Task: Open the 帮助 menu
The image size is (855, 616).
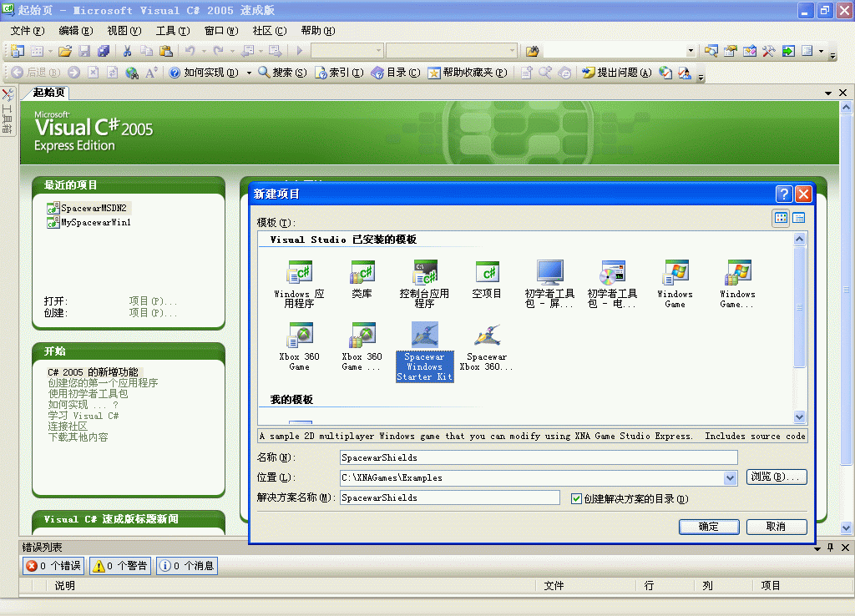Action: (318, 31)
